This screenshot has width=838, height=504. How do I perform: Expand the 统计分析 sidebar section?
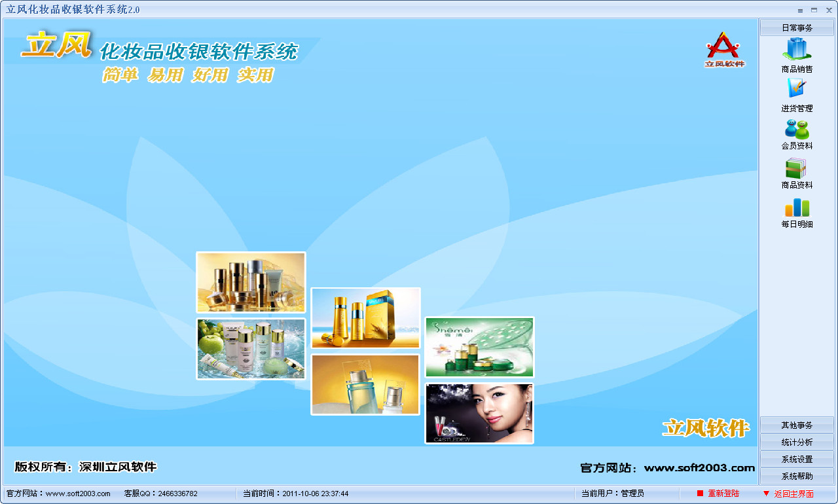pos(797,442)
